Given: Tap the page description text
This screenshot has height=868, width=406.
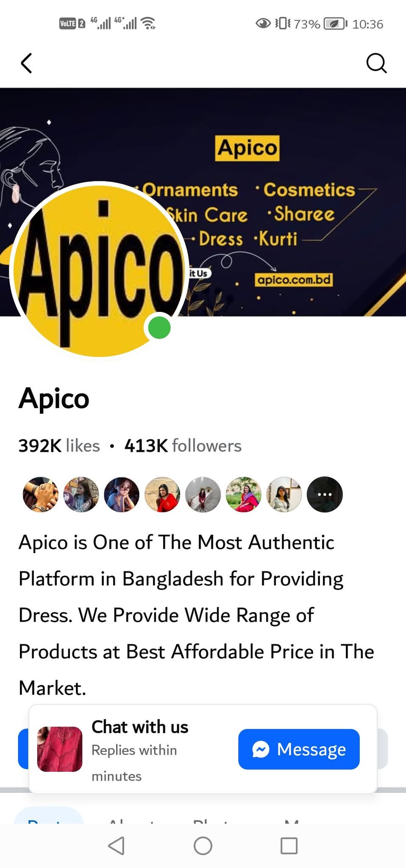Looking at the screenshot, I should point(197,615).
